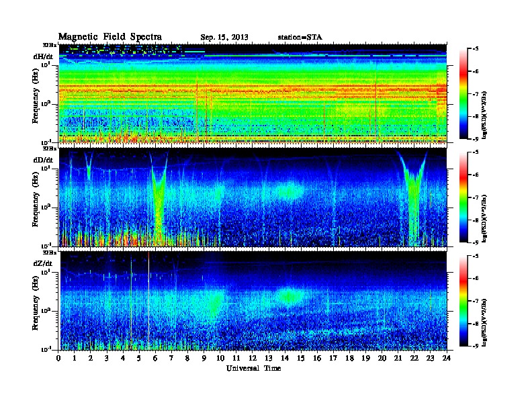The width and height of the screenshot is (532, 411).
Task: Click the color scale bar beside dD/dt panel
Action: point(463,197)
